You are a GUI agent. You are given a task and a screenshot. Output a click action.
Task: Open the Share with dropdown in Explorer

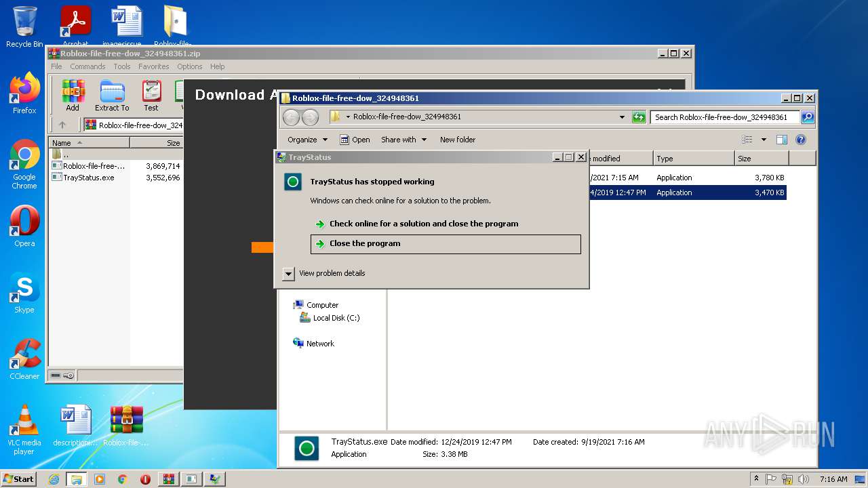[x=404, y=140]
